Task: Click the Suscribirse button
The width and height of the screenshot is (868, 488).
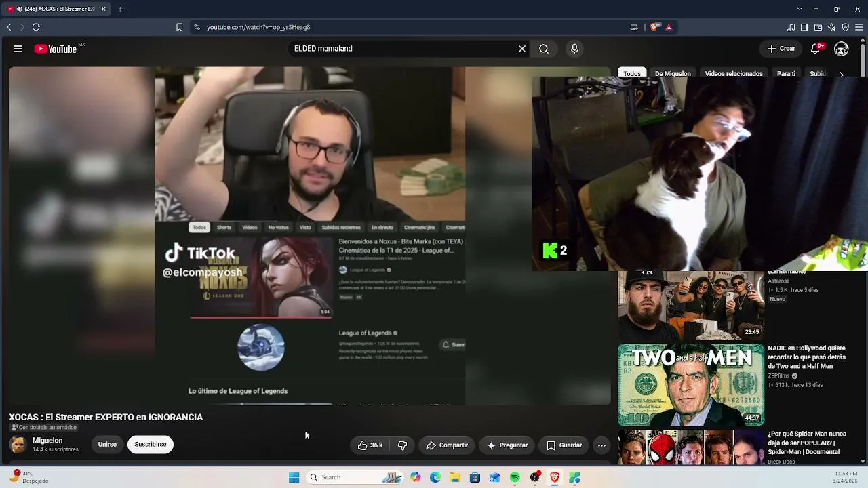Action: (x=151, y=445)
